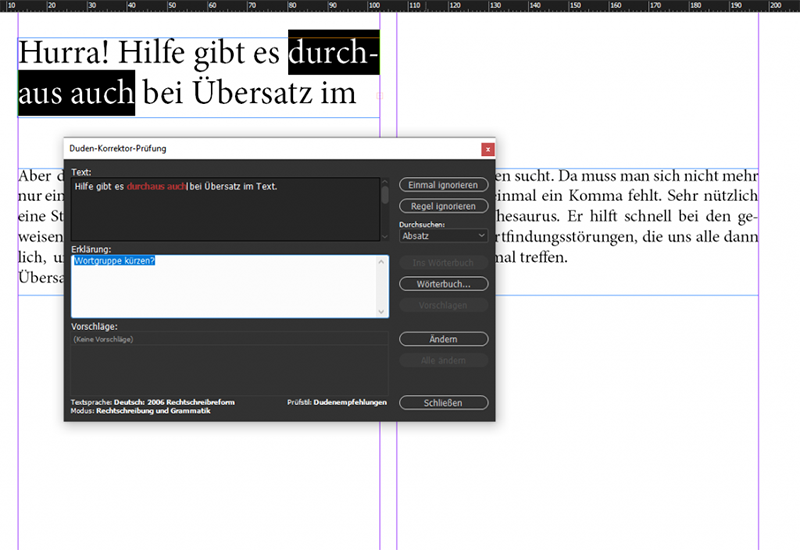Screen dimensions: 800x550
Task: Click the red 'durchaus auch' in the Text box
Action: pos(157,187)
